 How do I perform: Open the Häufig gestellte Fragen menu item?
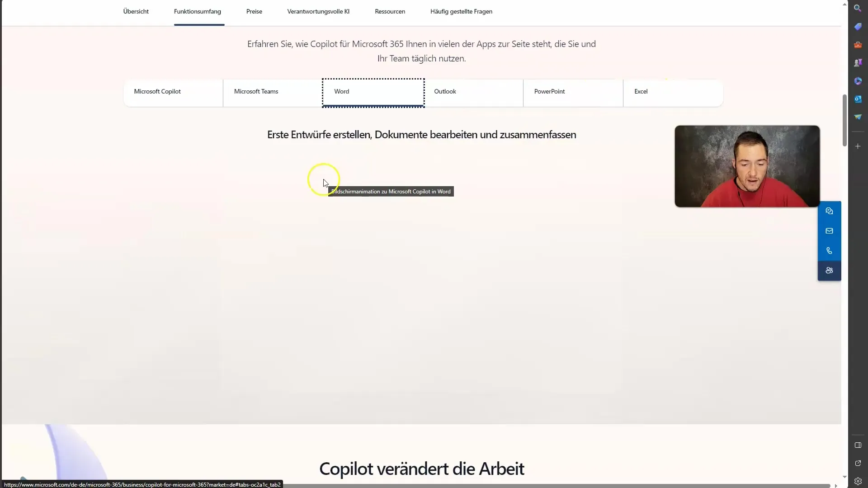(x=462, y=11)
